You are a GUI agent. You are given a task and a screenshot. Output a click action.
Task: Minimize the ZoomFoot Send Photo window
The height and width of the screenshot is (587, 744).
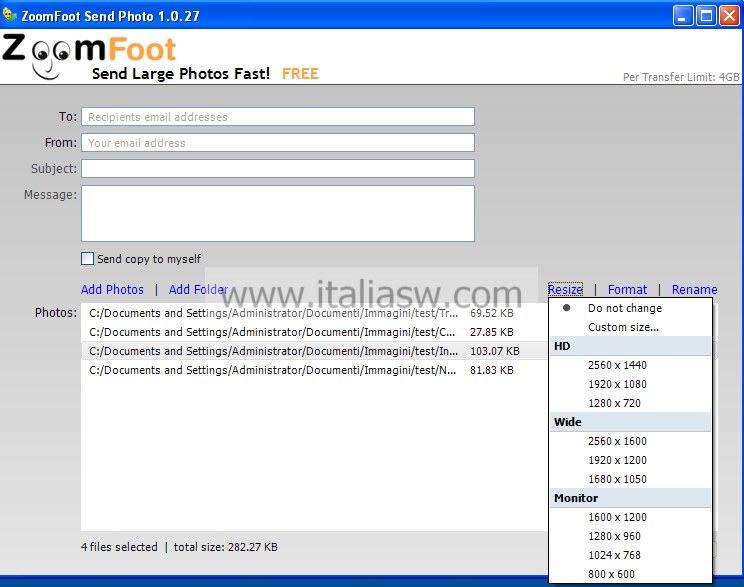(683, 16)
